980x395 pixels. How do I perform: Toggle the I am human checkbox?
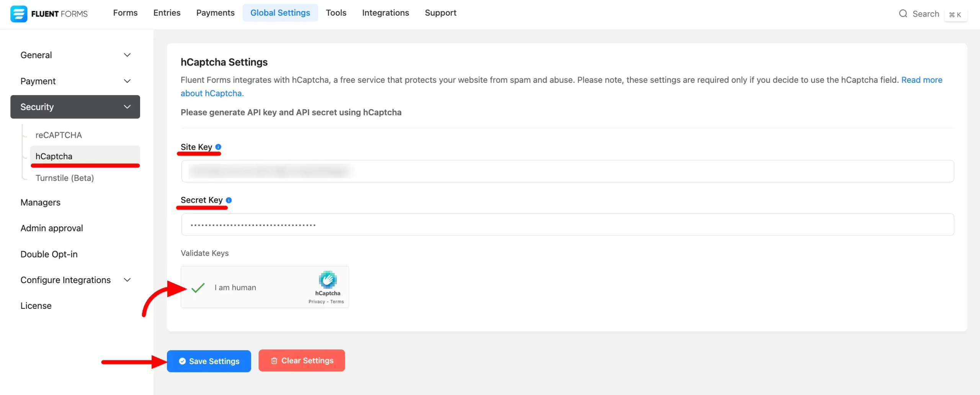pos(198,287)
